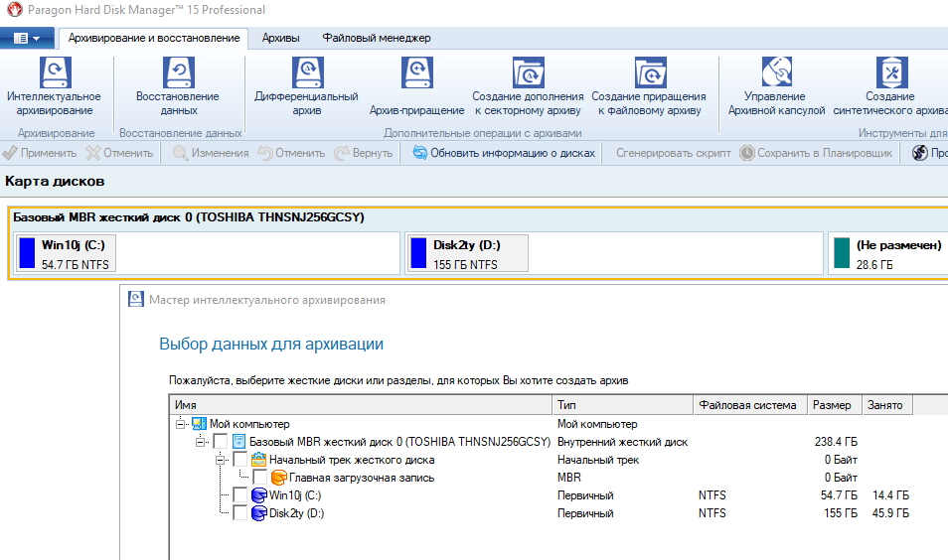The height and width of the screenshot is (560, 948).
Task: Click the blue color block of Win10j (C:)
Action: tap(27, 252)
